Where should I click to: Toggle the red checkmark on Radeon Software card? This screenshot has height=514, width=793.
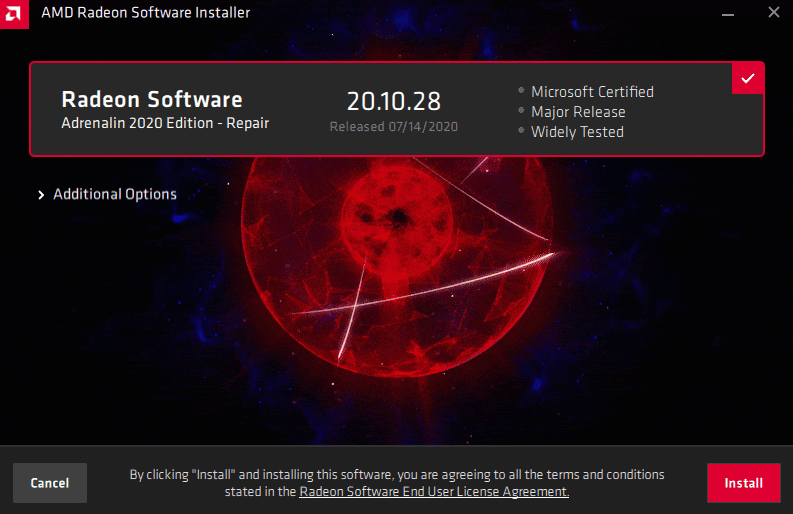747,78
